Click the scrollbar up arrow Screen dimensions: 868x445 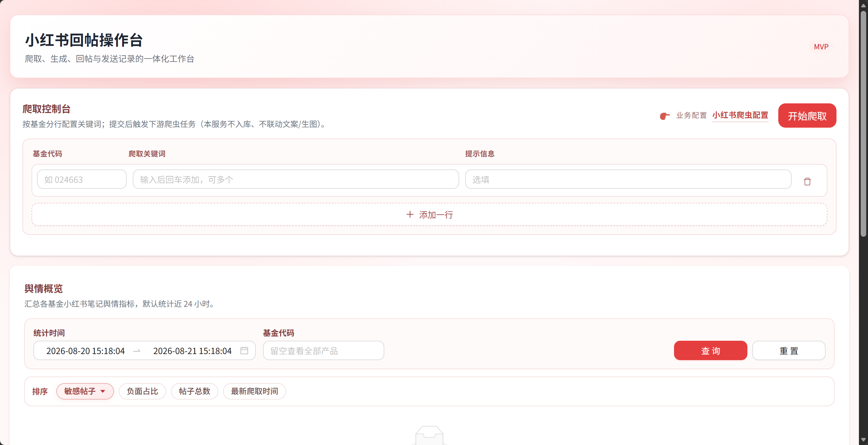coord(863,5)
